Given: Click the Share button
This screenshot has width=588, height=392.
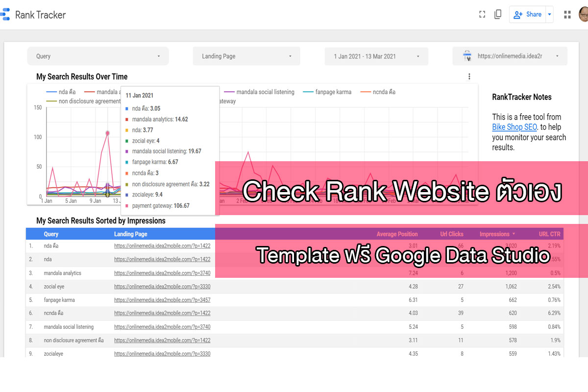Looking at the screenshot, I should pos(528,15).
